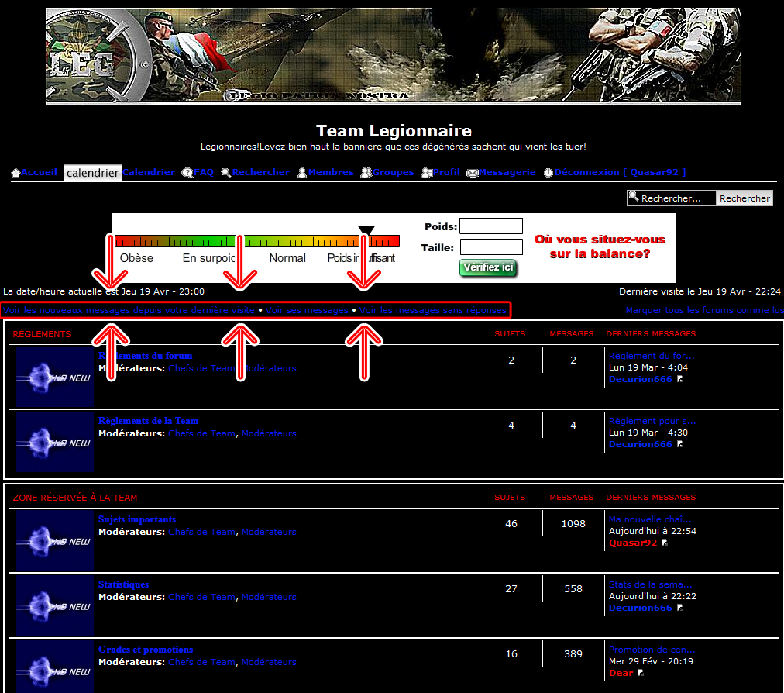This screenshot has width=784, height=693.
Task: Open Voir les messages sans réponses
Action: 433,310
